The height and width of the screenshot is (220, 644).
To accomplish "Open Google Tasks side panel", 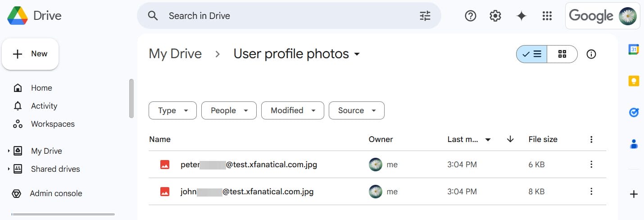I will point(634,112).
